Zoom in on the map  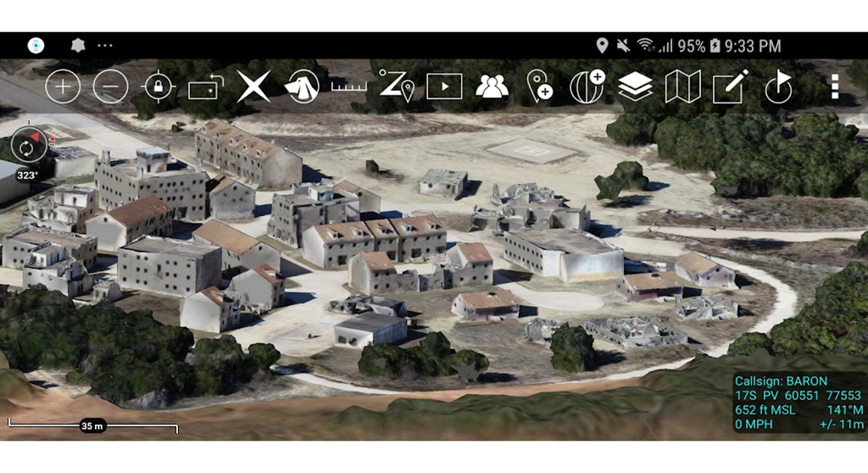pos(63,86)
